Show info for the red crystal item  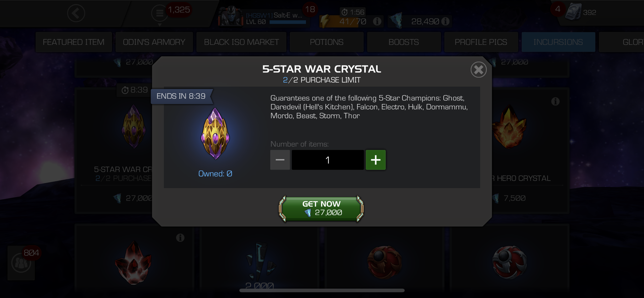(180, 237)
